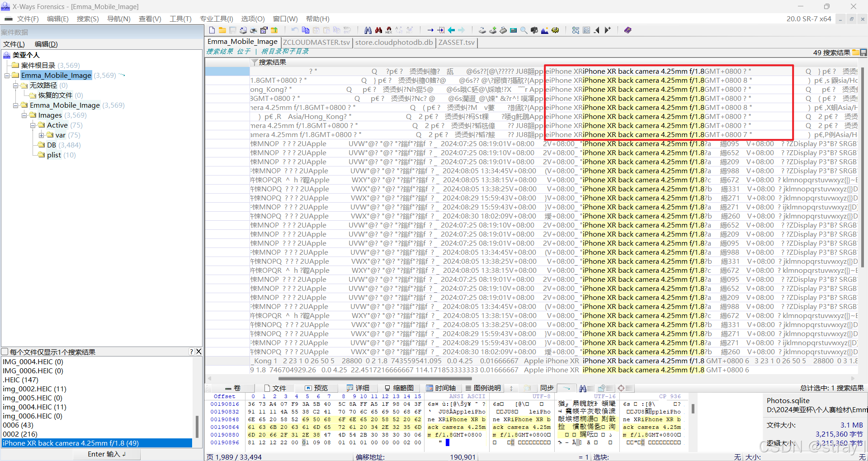Viewport: 868px width, 461px height.
Task: Click the question mark help button in search panel
Action: (191, 352)
